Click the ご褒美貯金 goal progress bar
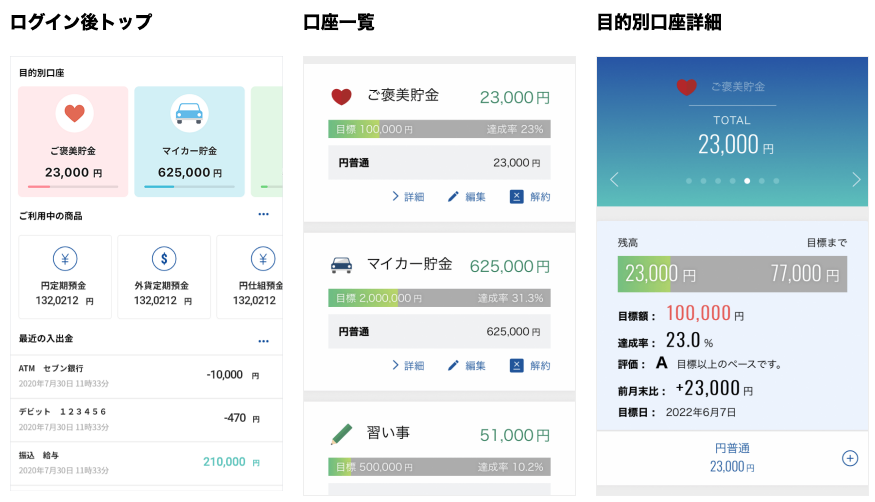The image size is (875, 502). coord(439,129)
